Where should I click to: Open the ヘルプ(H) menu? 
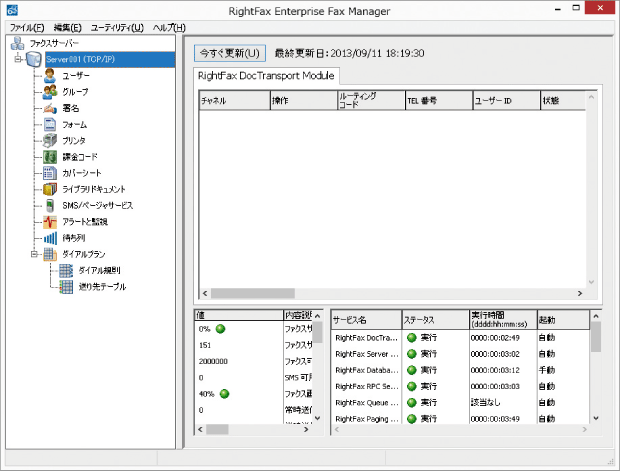(169, 27)
